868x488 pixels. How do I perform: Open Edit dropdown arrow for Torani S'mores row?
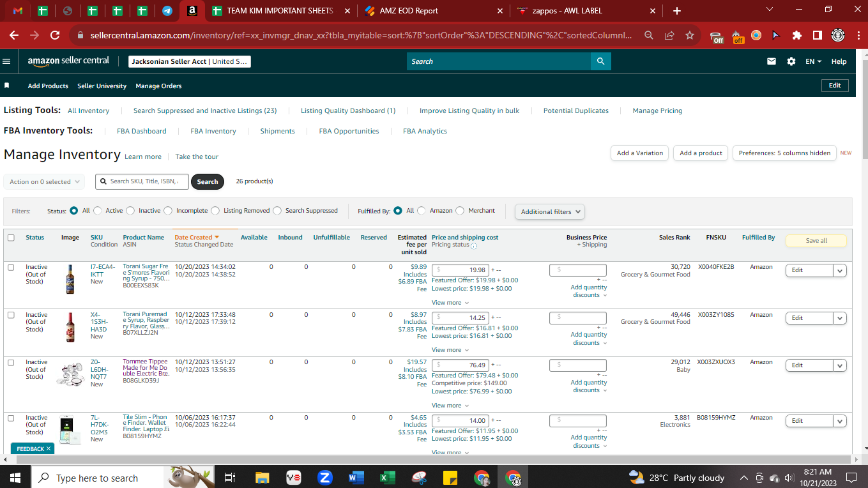click(x=841, y=270)
